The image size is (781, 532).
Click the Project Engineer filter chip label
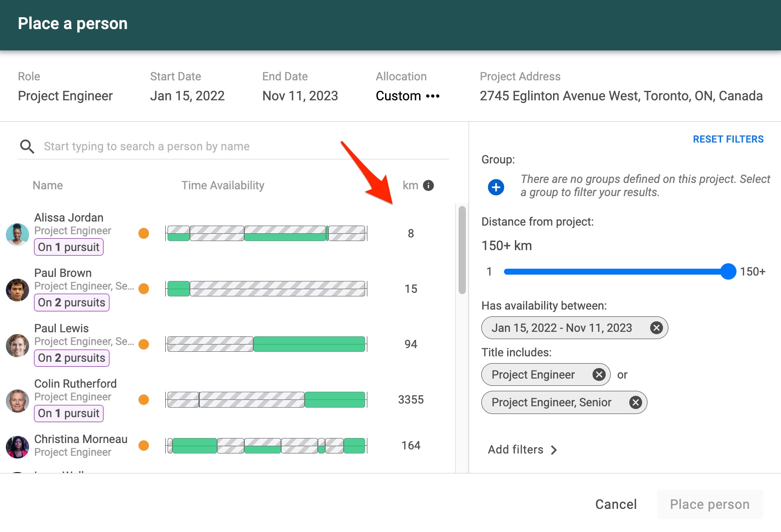coord(533,374)
